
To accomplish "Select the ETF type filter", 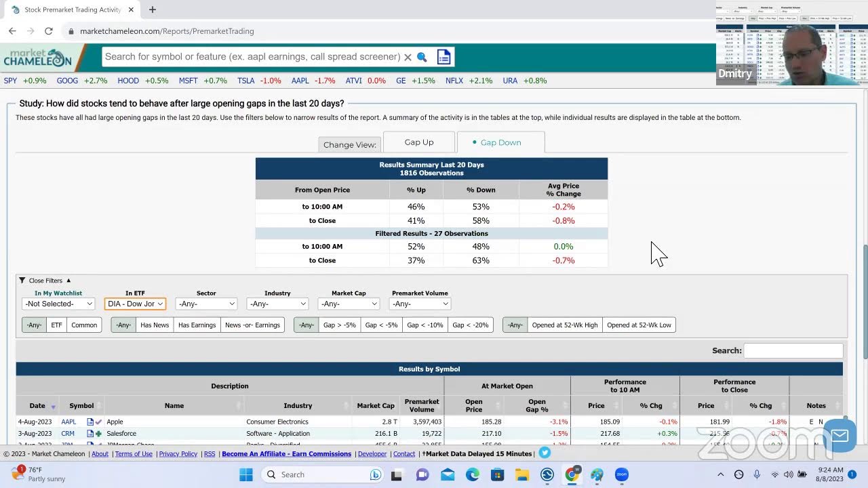I will (x=56, y=325).
